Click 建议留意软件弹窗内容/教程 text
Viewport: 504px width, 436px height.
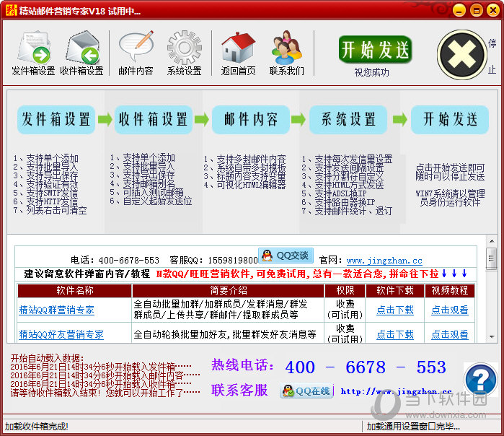(87, 274)
